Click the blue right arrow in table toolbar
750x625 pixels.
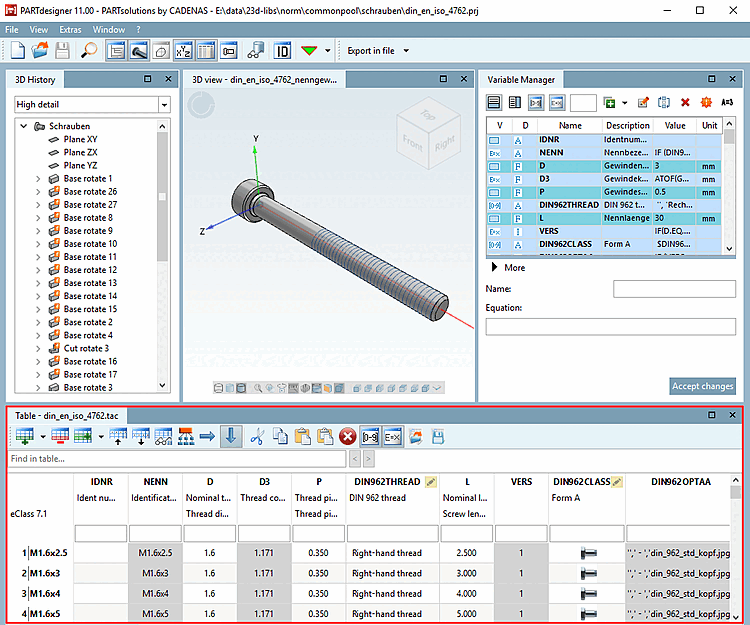207,436
